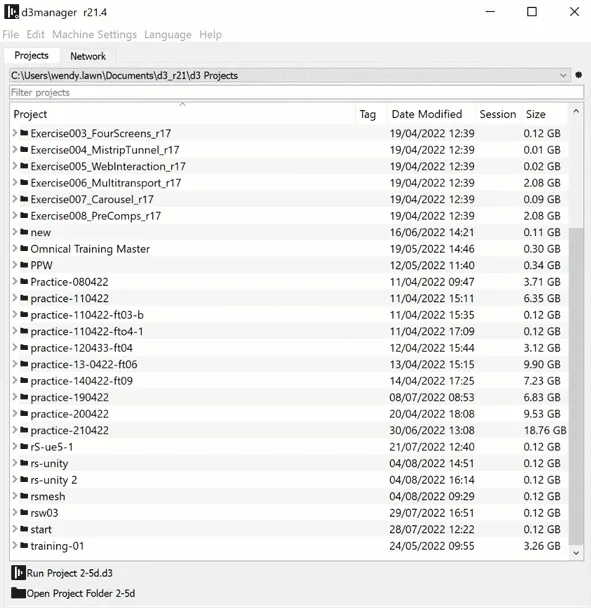Click the scroll down arrow of project list

coord(576,553)
